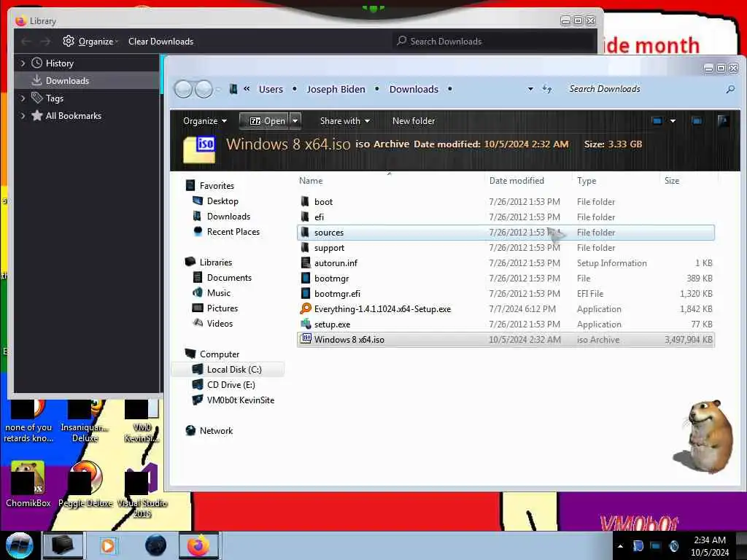The image size is (747, 560).
Task: Toggle the preview pane icon
Action: point(697,121)
